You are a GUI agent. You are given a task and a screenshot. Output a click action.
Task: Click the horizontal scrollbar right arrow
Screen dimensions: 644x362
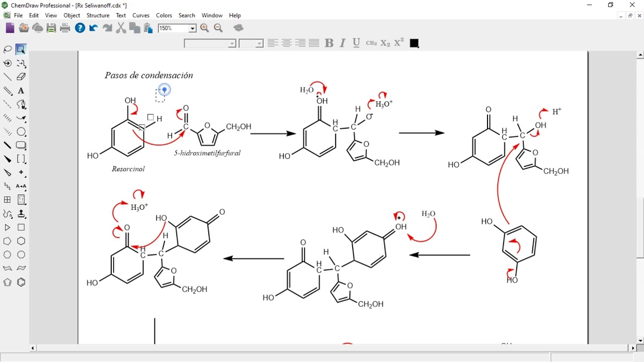tap(633, 348)
